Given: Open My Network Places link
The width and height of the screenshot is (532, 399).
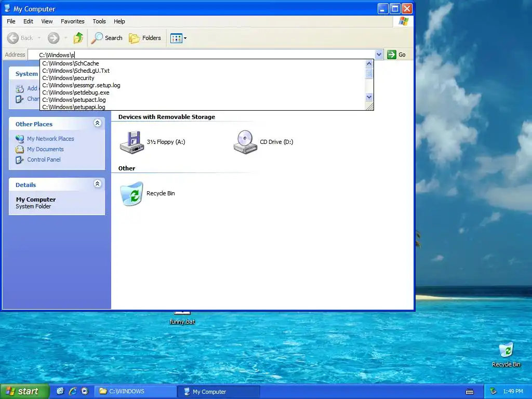Looking at the screenshot, I should (50, 138).
